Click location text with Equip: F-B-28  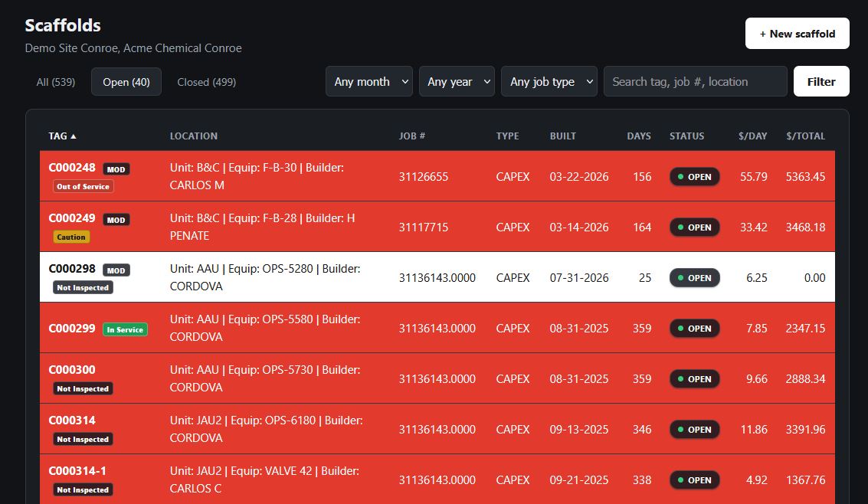pos(263,227)
